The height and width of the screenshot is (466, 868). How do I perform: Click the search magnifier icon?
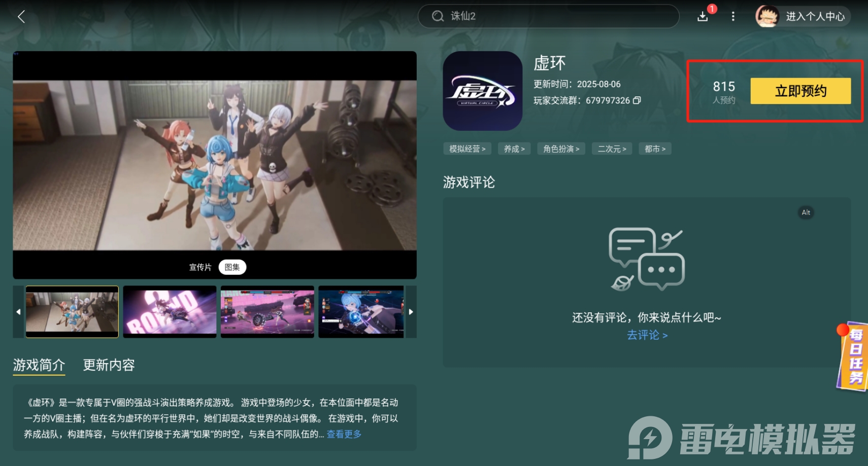[438, 16]
